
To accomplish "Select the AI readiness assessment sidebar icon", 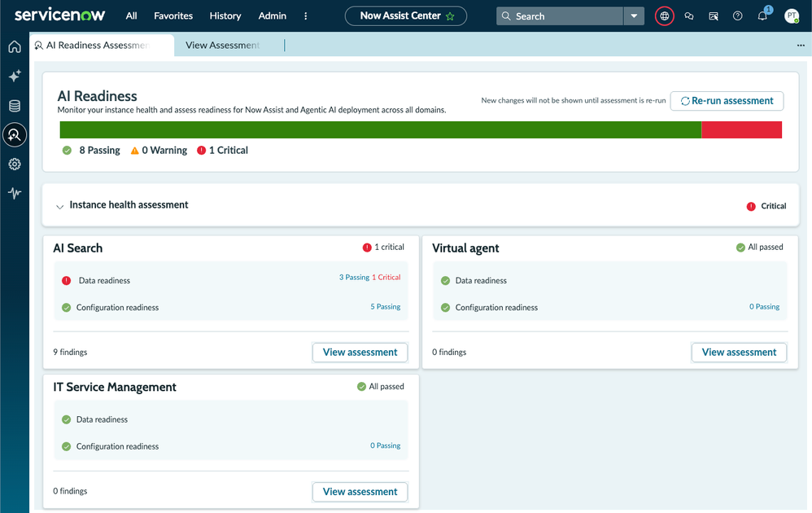I will click(x=15, y=134).
